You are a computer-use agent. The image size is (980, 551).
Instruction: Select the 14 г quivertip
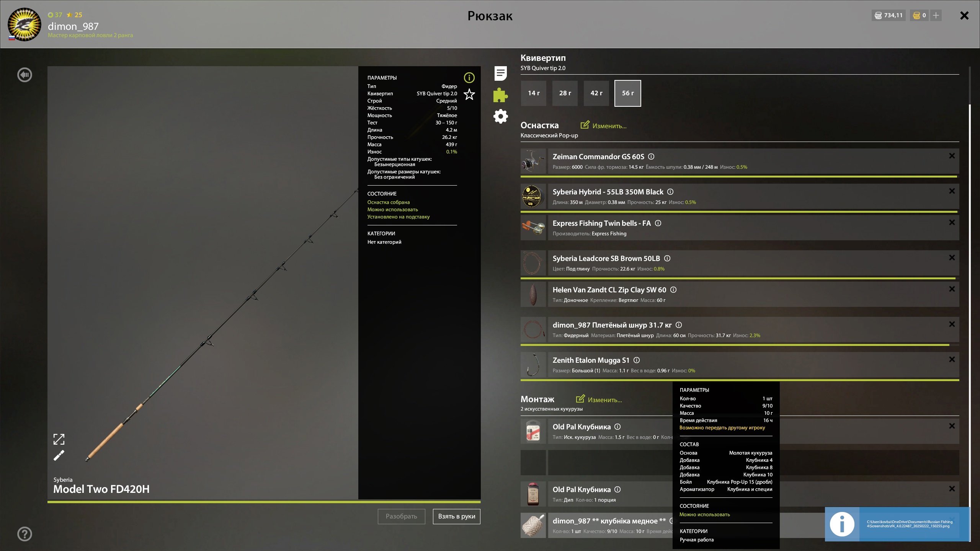[534, 93]
